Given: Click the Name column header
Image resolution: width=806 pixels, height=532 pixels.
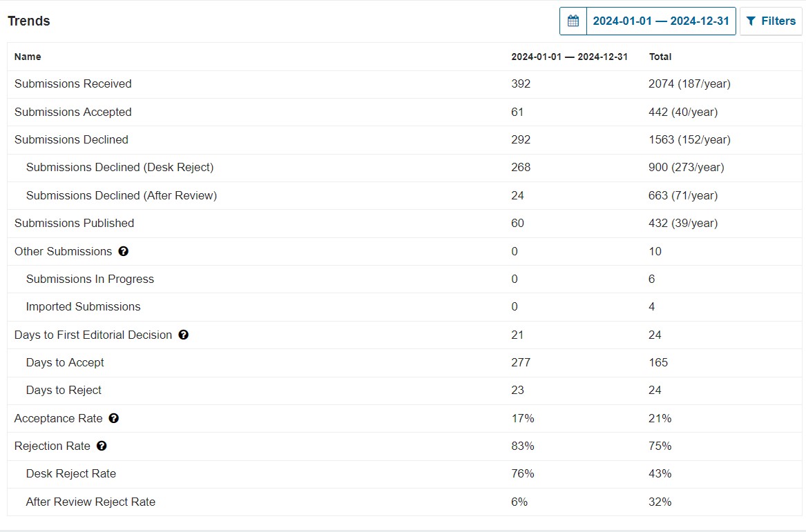Looking at the screenshot, I should point(28,57).
